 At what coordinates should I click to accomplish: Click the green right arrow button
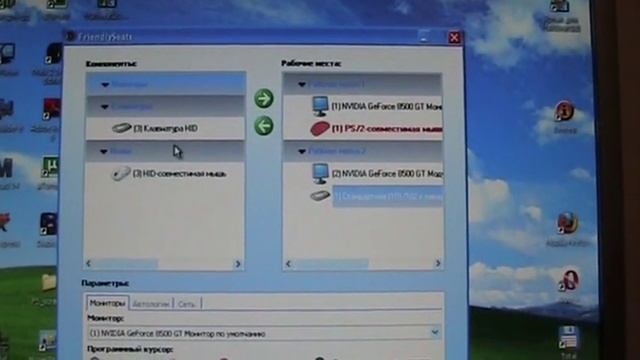[x=264, y=98]
